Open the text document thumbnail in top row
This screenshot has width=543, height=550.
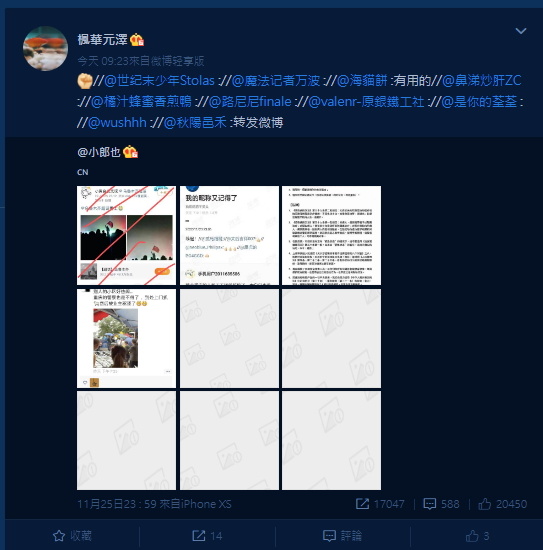click(331, 235)
